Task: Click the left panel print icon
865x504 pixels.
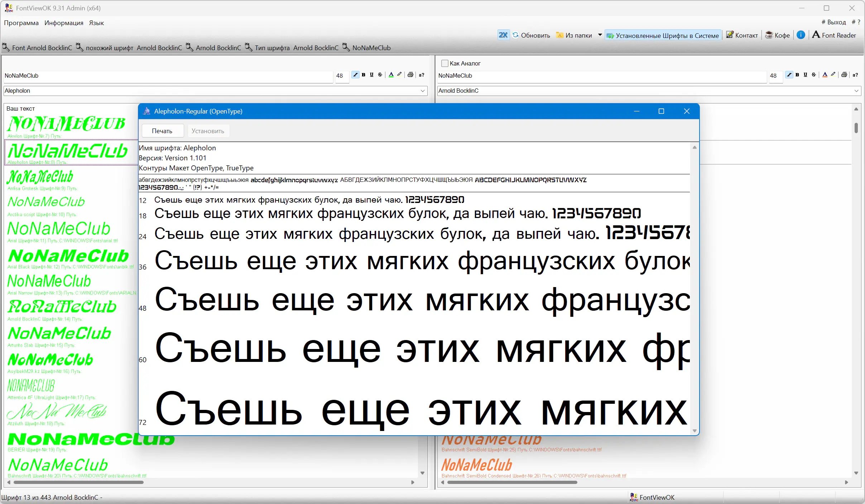Action: click(410, 75)
